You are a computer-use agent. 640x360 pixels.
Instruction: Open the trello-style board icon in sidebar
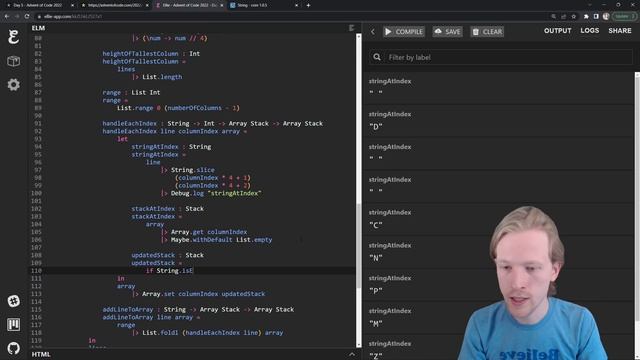[x=13, y=325]
